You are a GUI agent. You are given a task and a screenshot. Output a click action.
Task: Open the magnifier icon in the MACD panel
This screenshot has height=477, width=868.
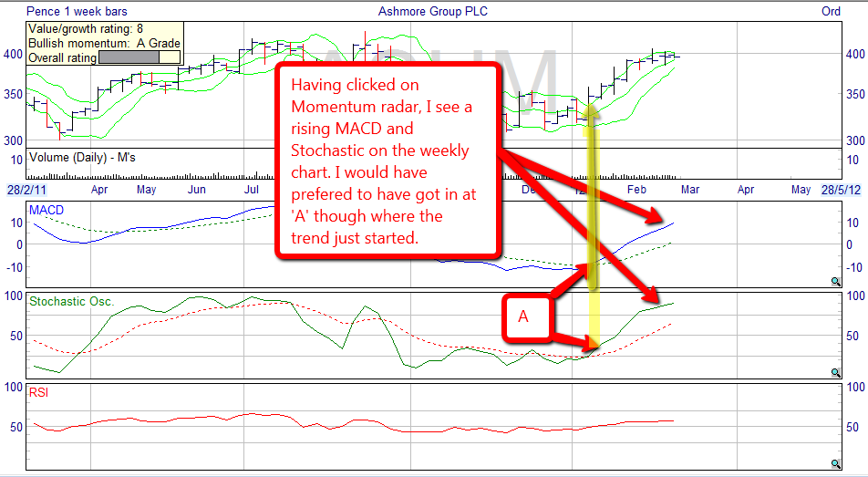pos(836,282)
